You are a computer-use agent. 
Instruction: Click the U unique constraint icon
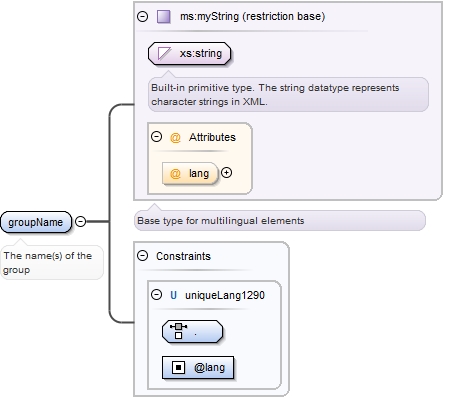pyautogui.click(x=173, y=295)
